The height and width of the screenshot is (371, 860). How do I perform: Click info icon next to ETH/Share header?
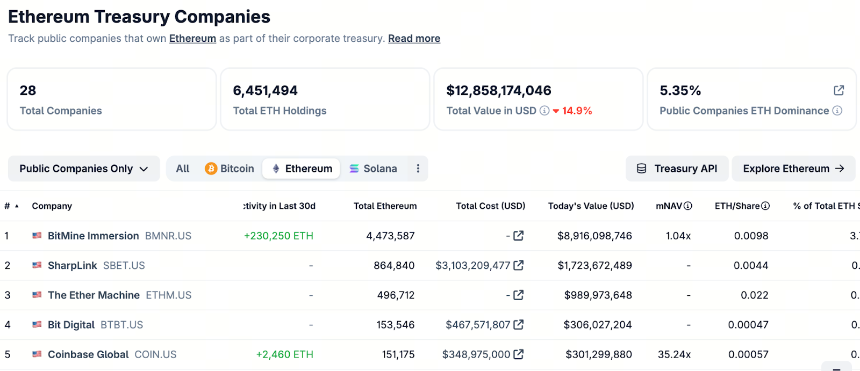(x=766, y=206)
